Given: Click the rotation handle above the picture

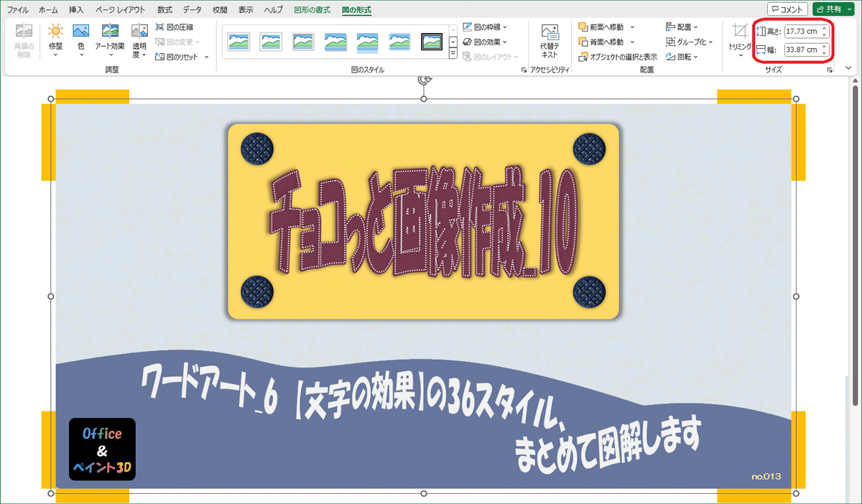Looking at the screenshot, I should pos(424,80).
